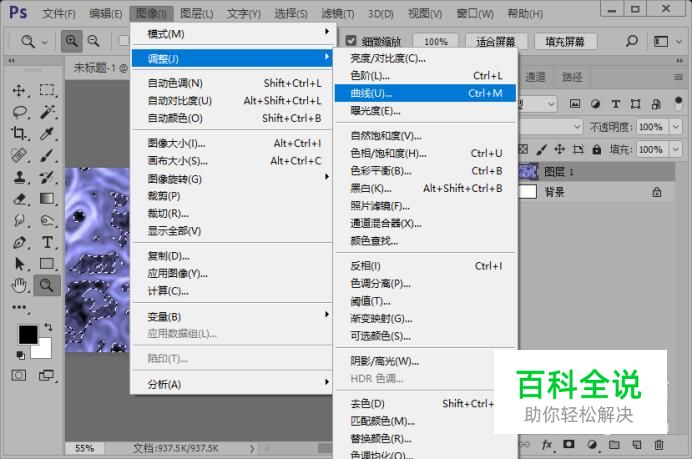The image size is (692, 459).
Task: Select the 图层 1 layer row
Action: [596, 171]
